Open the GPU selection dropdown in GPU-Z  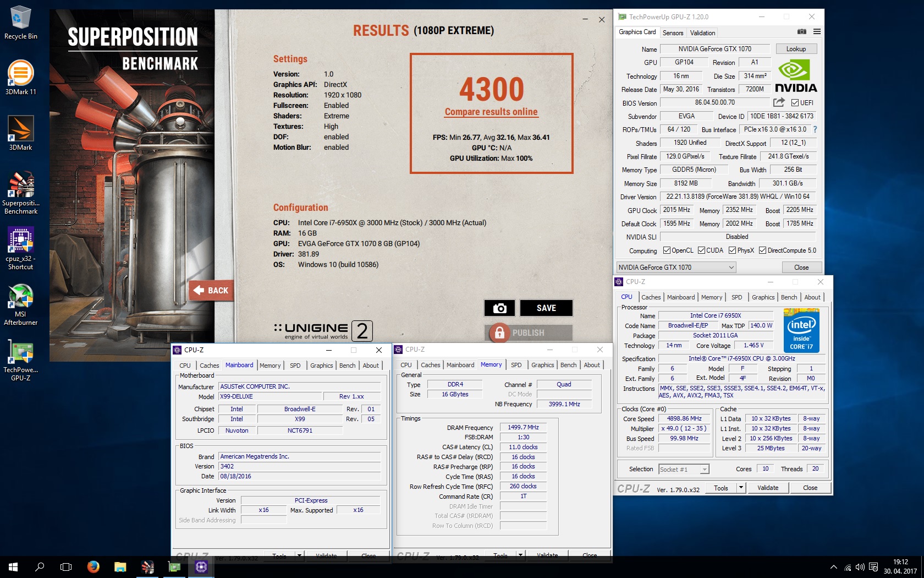[676, 268]
